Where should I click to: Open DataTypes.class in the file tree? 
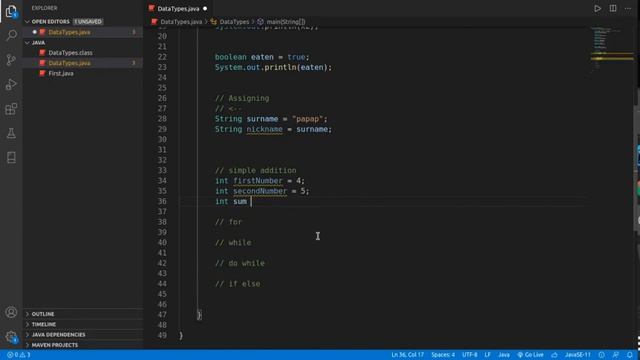[x=70, y=53]
